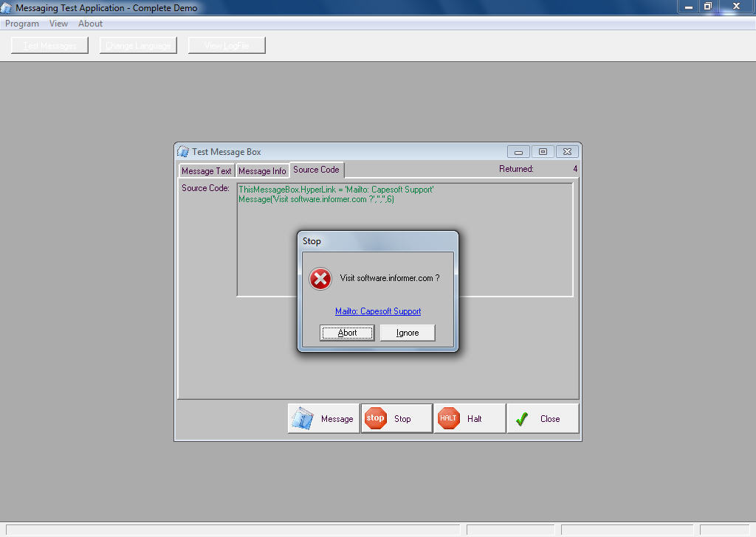Click the disabled View LogFile toolbar button
Viewport: 756px width, 537px height.
coord(227,45)
